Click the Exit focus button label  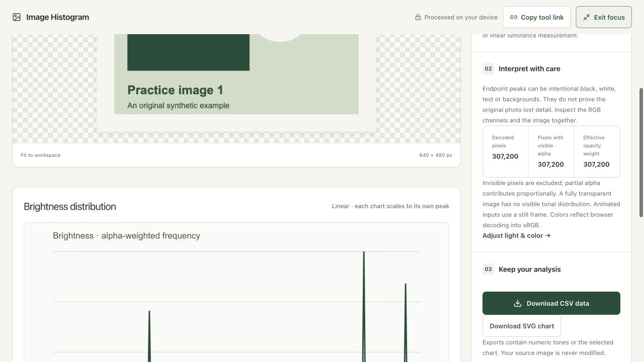pos(609,17)
